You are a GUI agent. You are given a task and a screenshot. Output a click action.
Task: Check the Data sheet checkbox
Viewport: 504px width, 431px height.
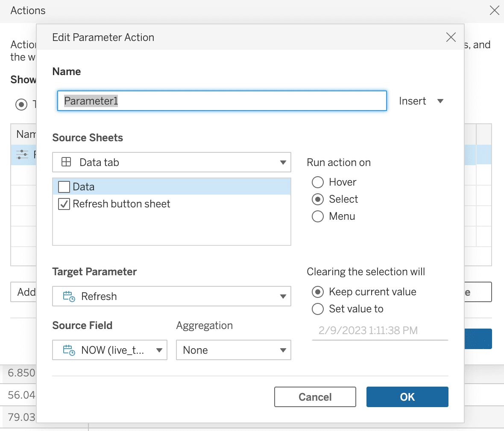click(64, 186)
